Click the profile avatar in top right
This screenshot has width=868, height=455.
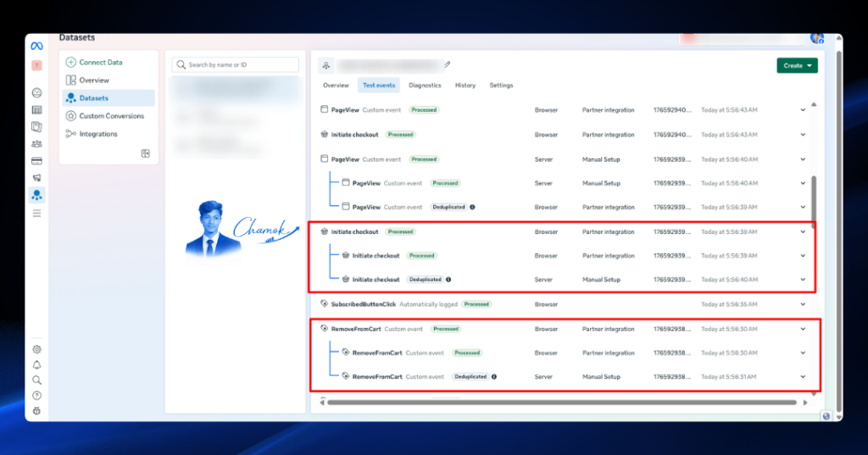[816, 37]
